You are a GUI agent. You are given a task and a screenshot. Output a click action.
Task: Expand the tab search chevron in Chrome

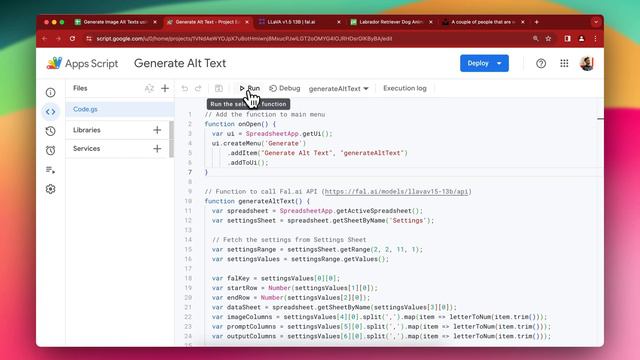596,22
